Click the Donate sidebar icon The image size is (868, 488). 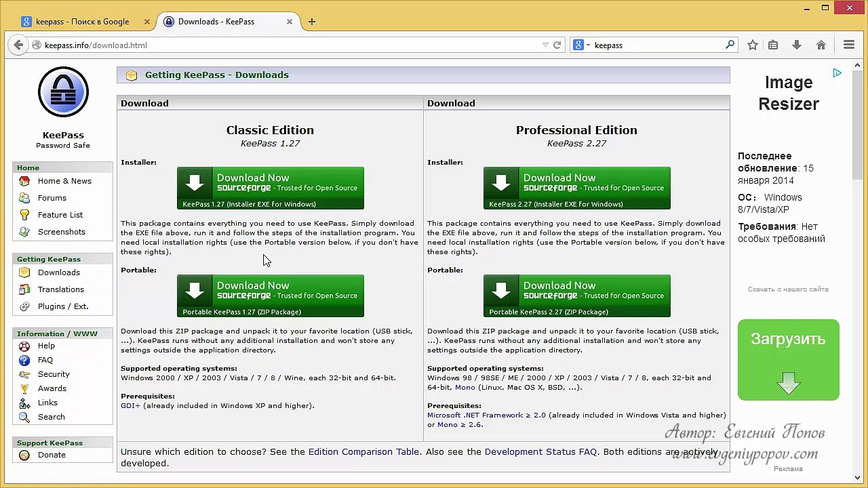coord(24,455)
